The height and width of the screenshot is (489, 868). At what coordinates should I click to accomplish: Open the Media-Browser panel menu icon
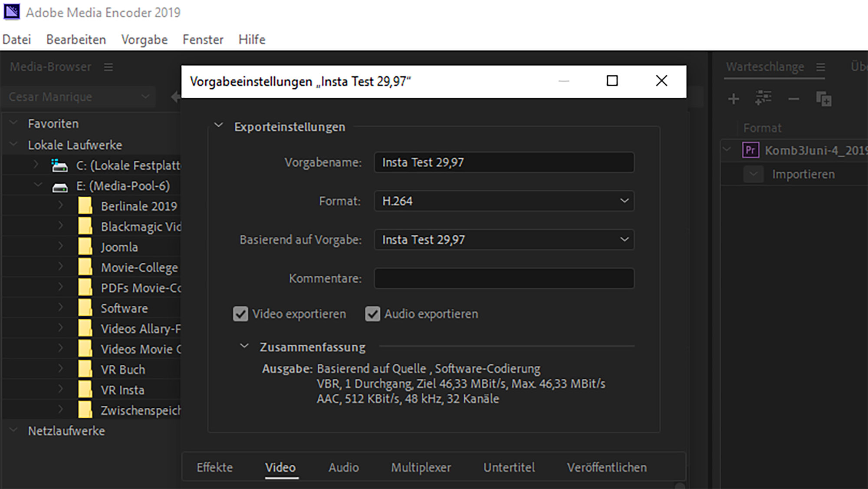coord(108,67)
